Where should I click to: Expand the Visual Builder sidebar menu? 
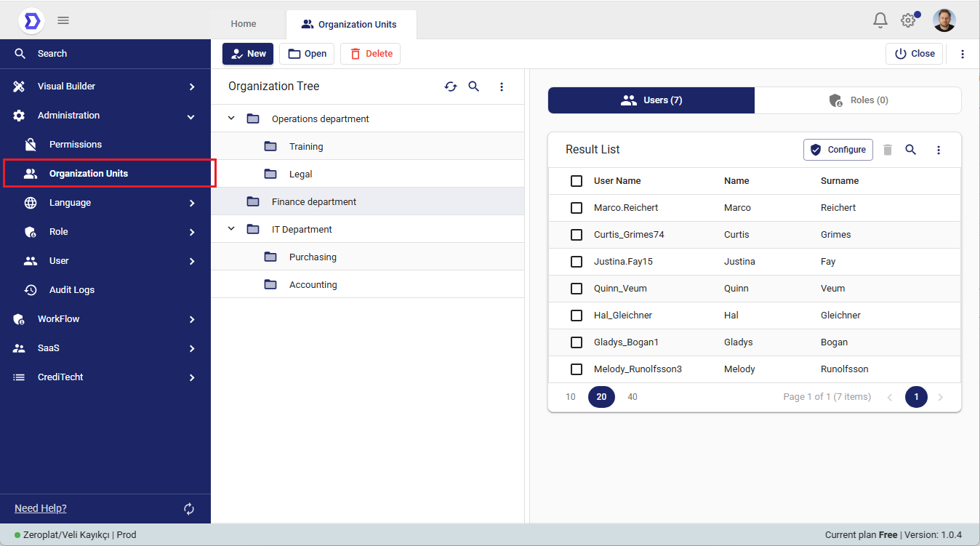192,87
